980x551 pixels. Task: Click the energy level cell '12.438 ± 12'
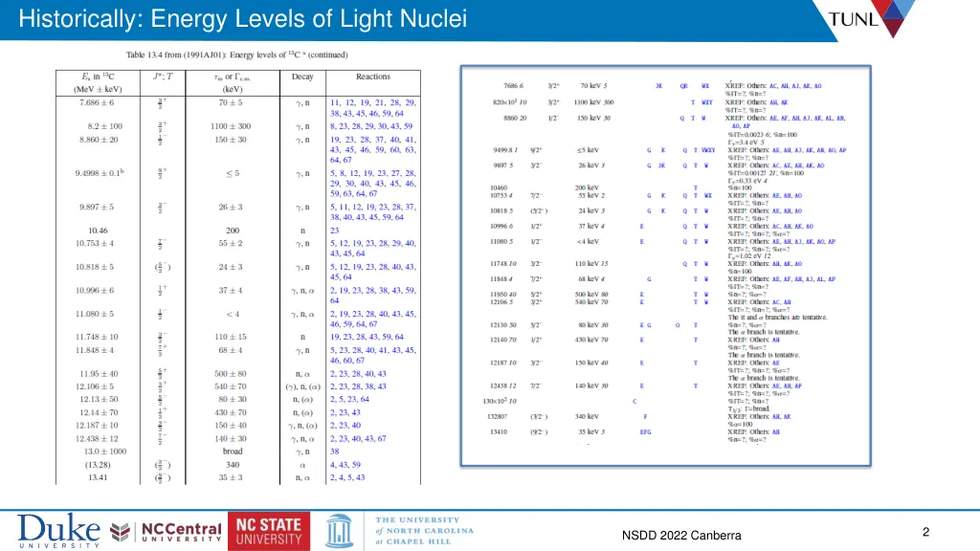coord(97,438)
